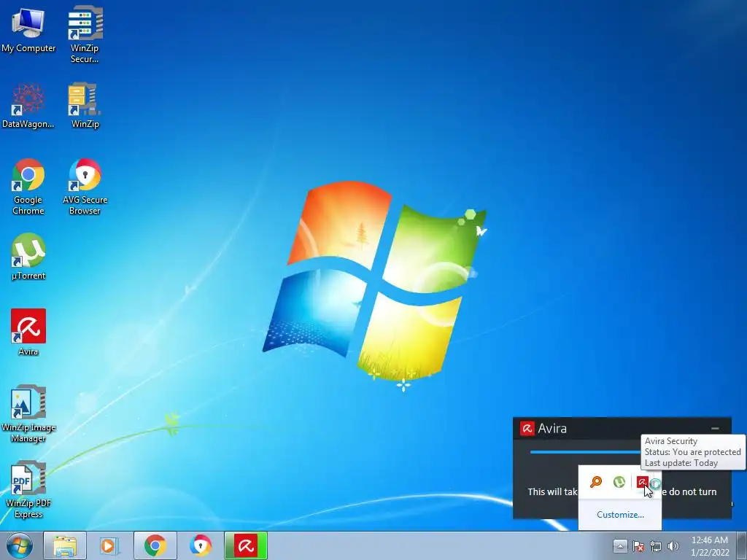Click the Avira Security tray icon
747x560 pixels.
tap(642, 482)
